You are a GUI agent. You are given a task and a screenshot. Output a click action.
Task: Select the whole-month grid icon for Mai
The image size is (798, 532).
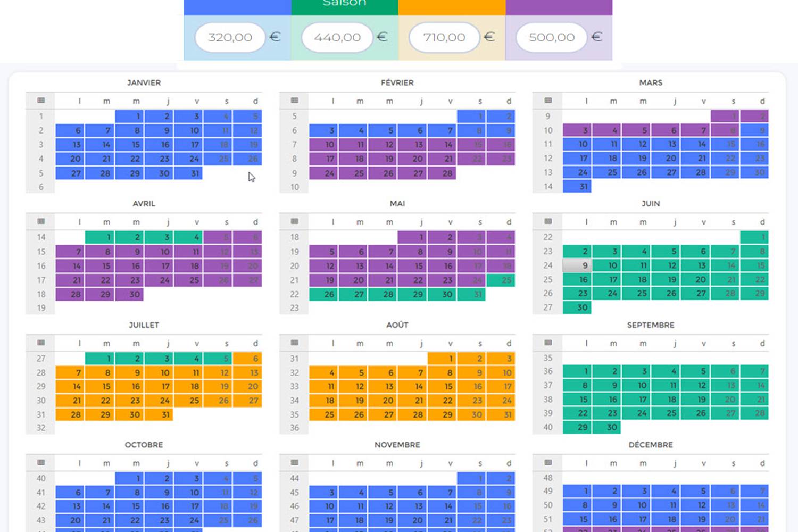point(295,221)
